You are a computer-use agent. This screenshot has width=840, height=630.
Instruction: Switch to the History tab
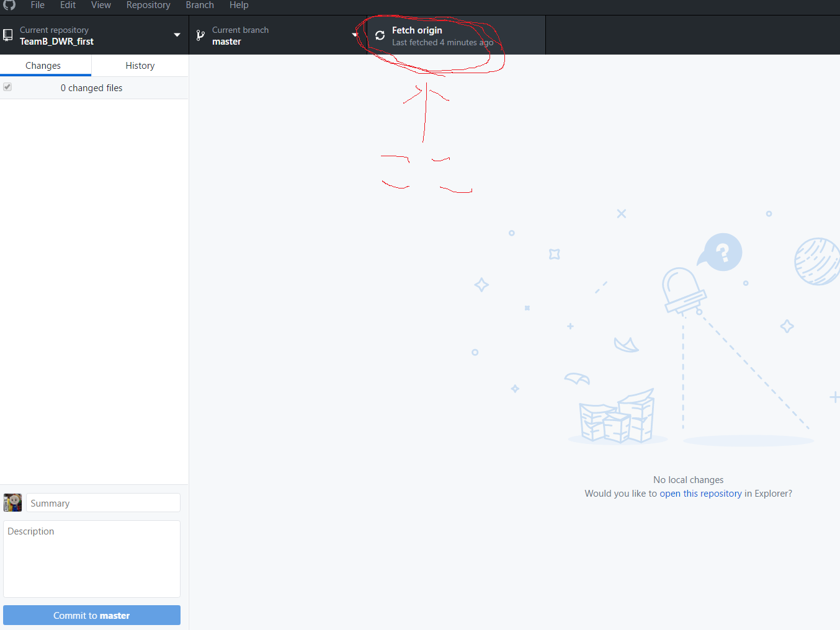point(140,66)
